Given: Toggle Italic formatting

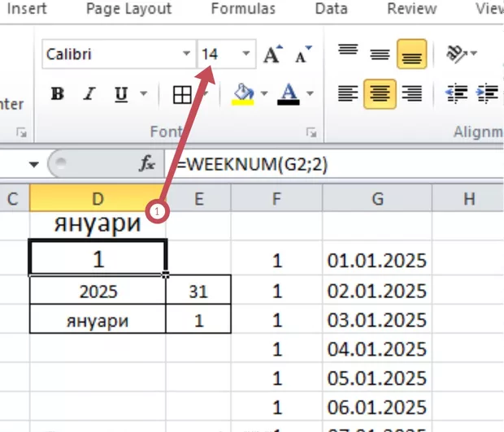Looking at the screenshot, I should pos(89,94).
